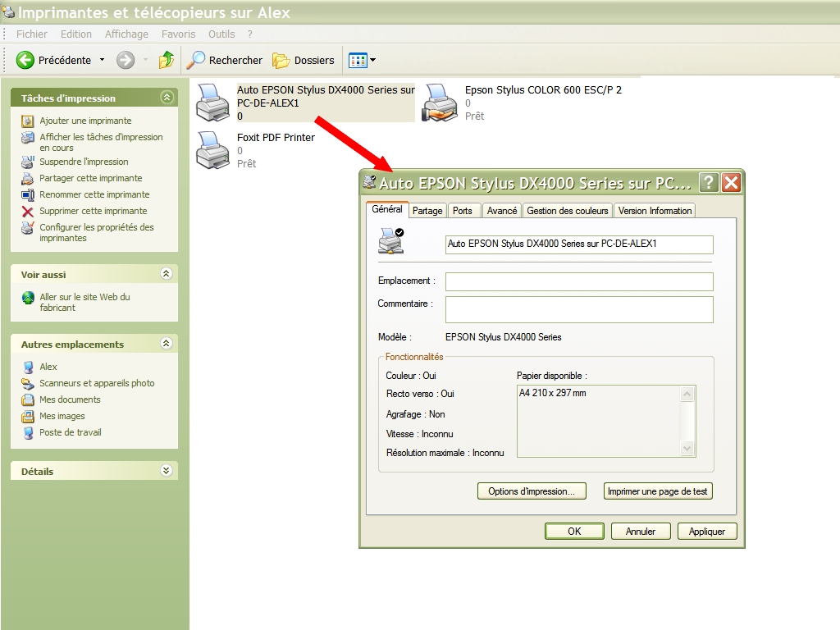This screenshot has height=630, width=840.
Task: Click the Annuler button
Action: 641,532
